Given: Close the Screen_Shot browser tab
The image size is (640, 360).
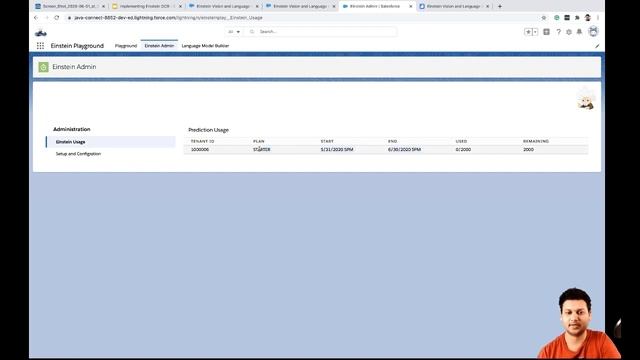Looking at the screenshot, I should (103, 6).
